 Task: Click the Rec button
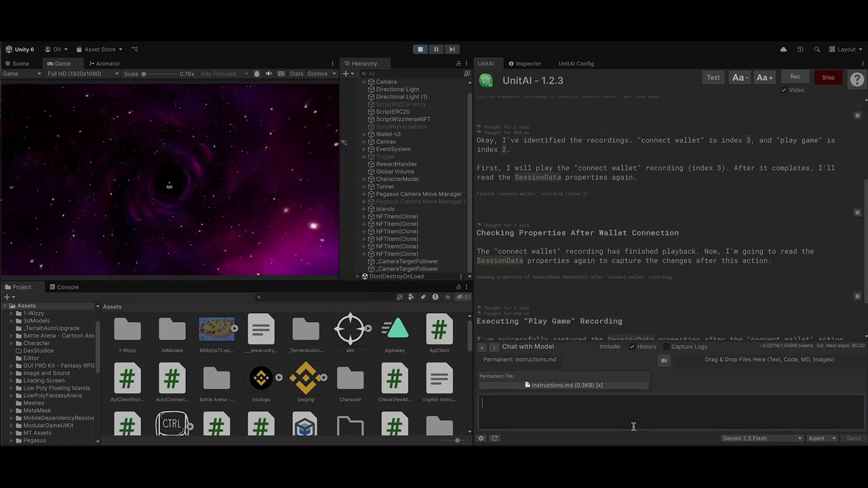(795, 77)
